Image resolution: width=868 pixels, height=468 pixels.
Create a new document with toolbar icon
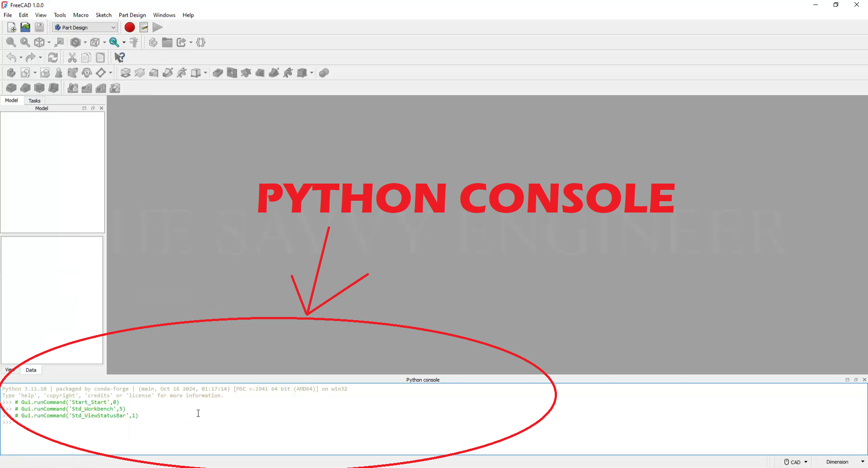click(11, 28)
